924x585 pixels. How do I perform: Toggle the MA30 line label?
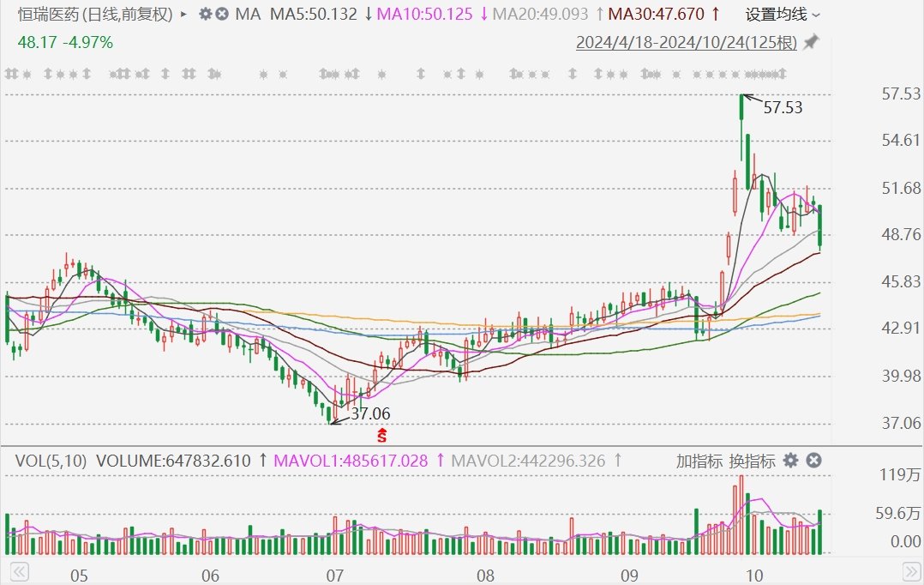tap(656, 15)
